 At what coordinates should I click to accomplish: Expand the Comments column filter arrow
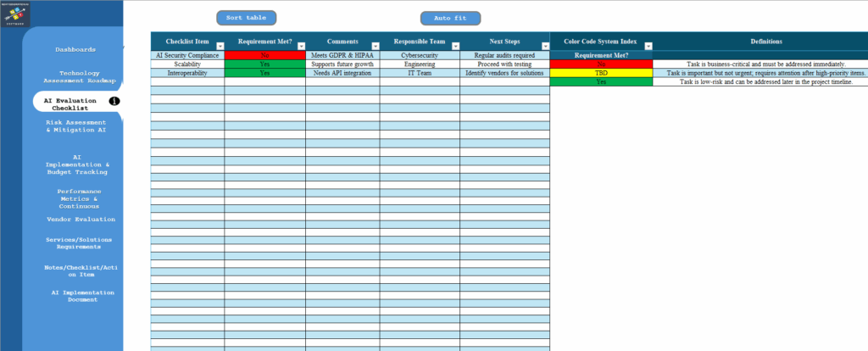point(374,46)
